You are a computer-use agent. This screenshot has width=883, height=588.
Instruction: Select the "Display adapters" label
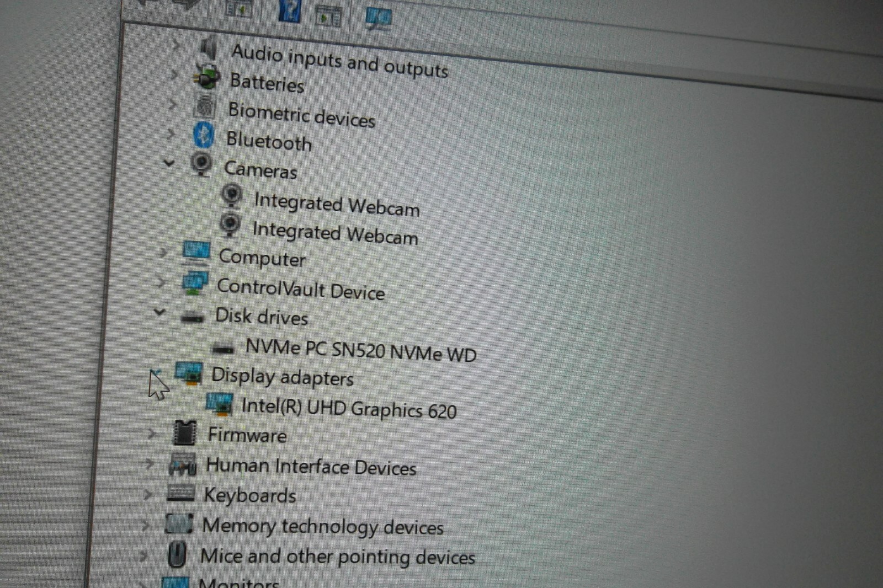click(x=282, y=377)
